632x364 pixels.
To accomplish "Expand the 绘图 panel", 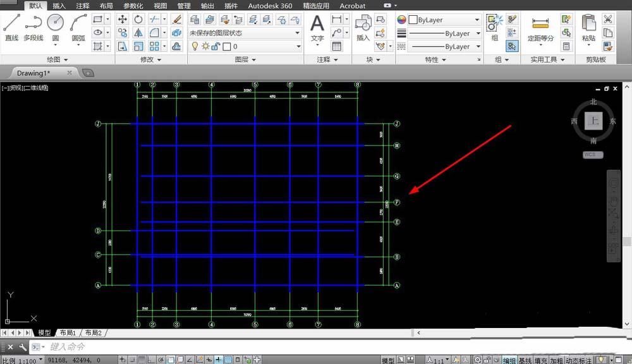I will pos(58,59).
